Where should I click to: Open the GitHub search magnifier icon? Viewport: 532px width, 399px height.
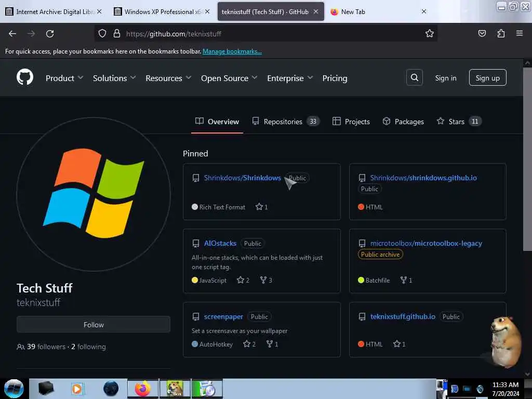coord(414,78)
